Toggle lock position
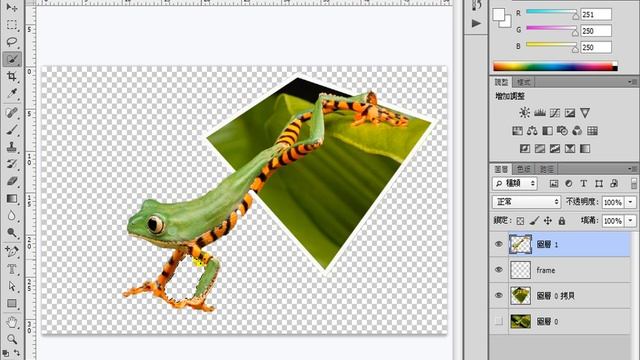The height and width of the screenshot is (360, 640). (x=548, y=221)
